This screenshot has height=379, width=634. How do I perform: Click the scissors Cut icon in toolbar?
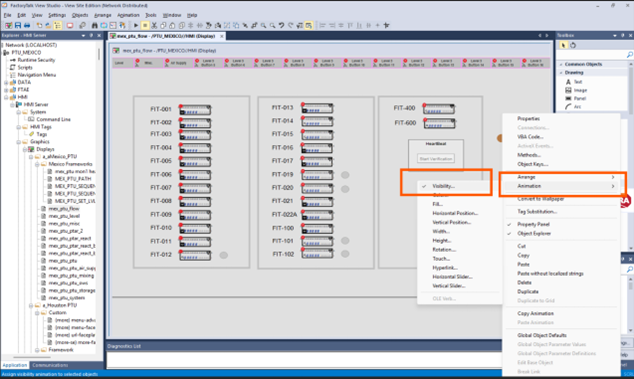tap(154, 25)
